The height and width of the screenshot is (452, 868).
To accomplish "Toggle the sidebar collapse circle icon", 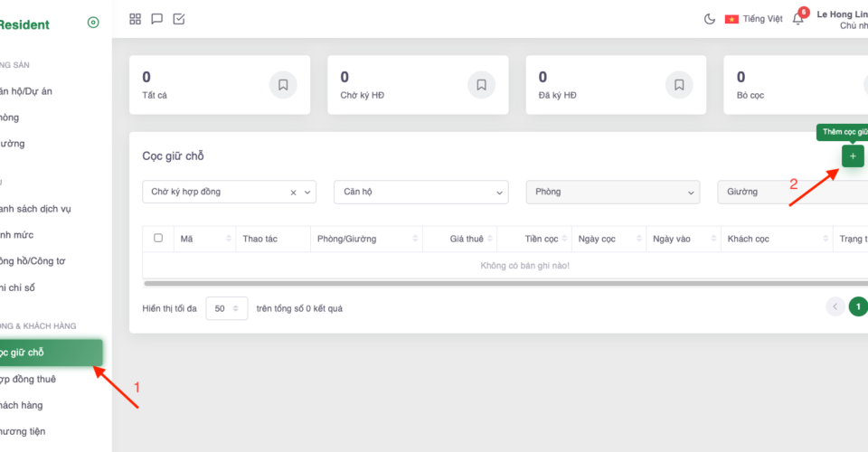I will [93, 24].
